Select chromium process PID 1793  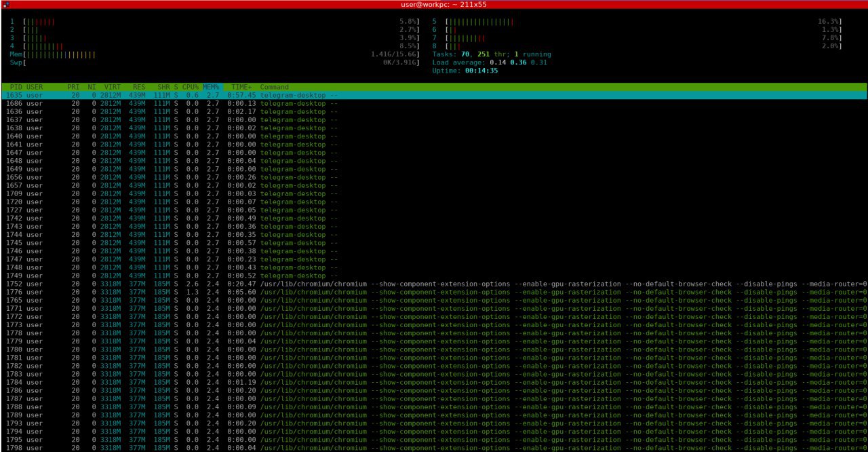pyautogui.click(x=434, y=423)
